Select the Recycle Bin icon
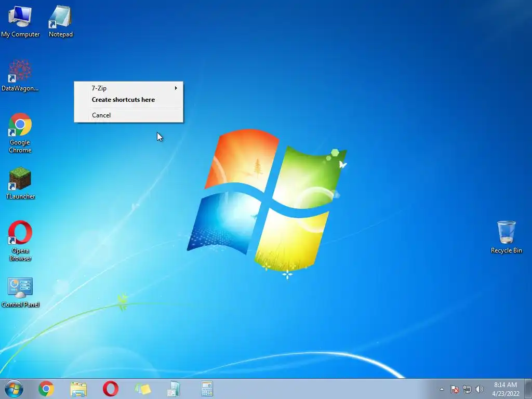 pyautogui.click(x=506, y=237)
